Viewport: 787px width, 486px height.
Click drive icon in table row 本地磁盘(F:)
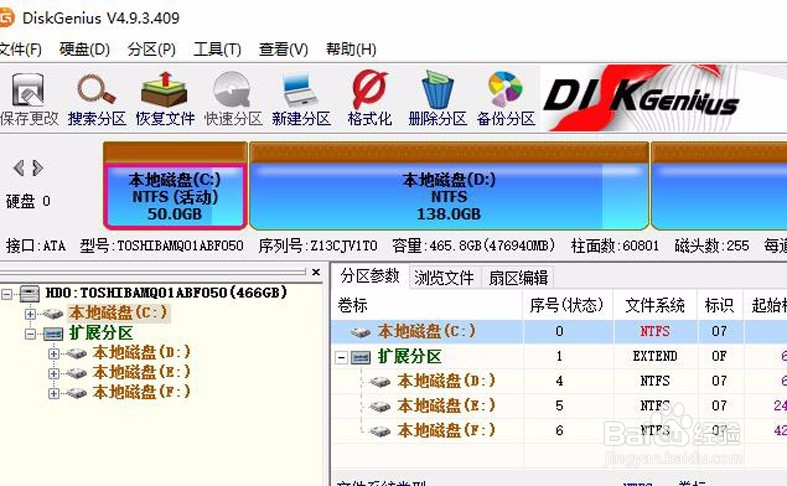coord(380,431)
